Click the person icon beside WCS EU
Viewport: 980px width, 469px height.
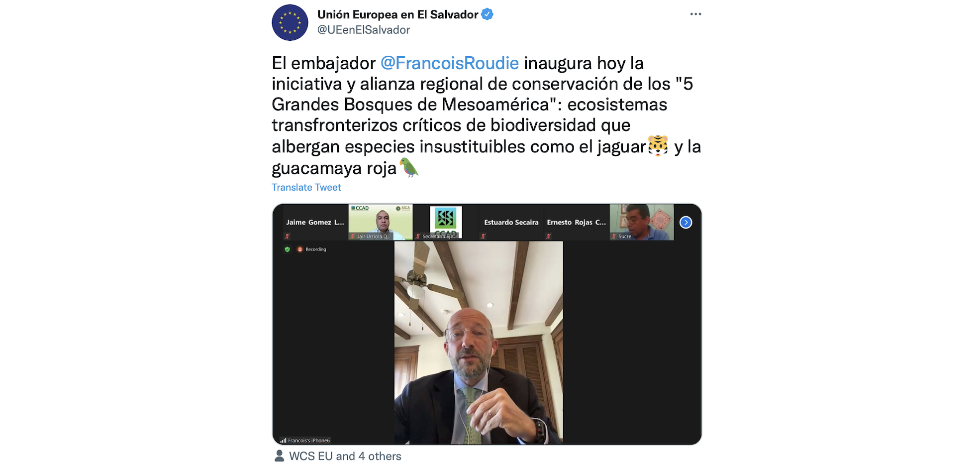coord(280,456)
